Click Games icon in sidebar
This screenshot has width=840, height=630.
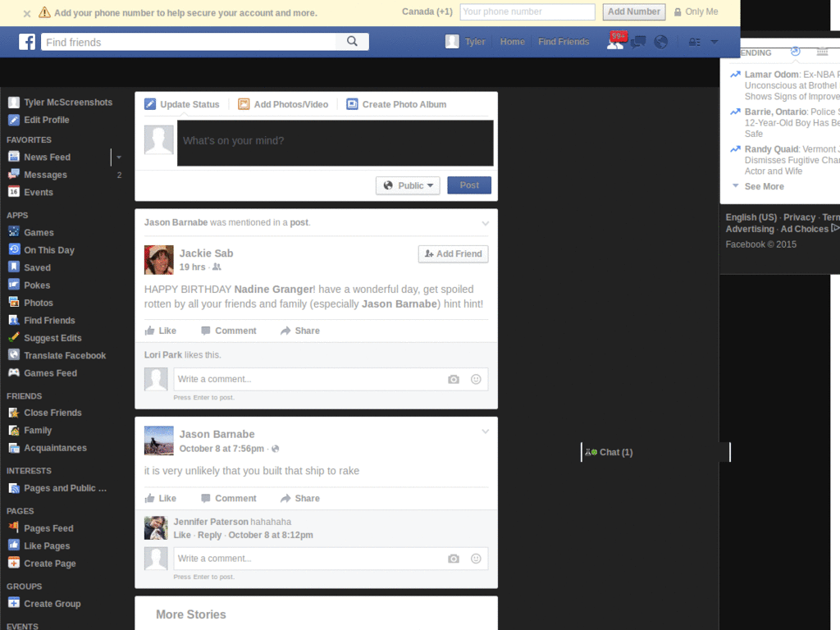coord(14,232)
